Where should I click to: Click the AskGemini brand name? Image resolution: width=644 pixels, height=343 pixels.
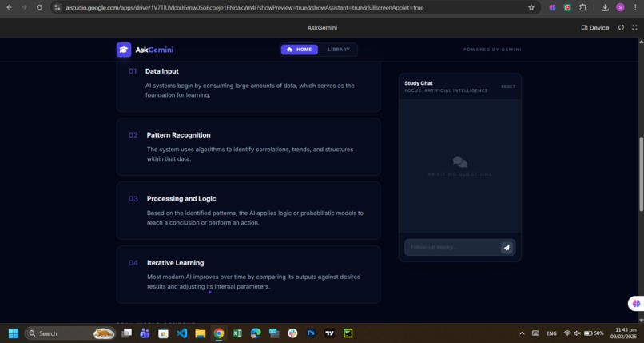[x=154, y=50]
